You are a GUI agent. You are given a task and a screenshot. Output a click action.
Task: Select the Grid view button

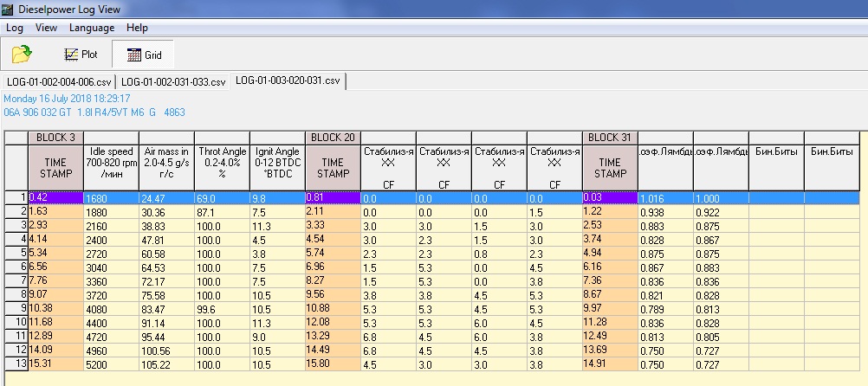coord(143,55)
